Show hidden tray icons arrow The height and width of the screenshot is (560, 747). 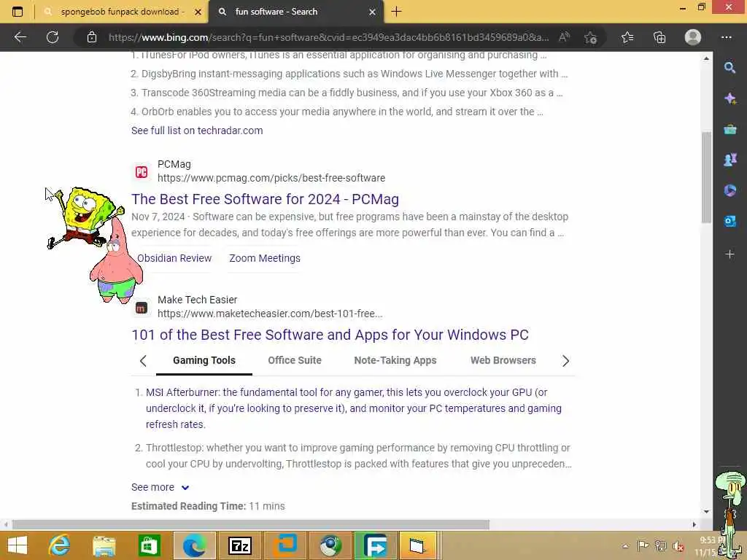pos(625,545)
